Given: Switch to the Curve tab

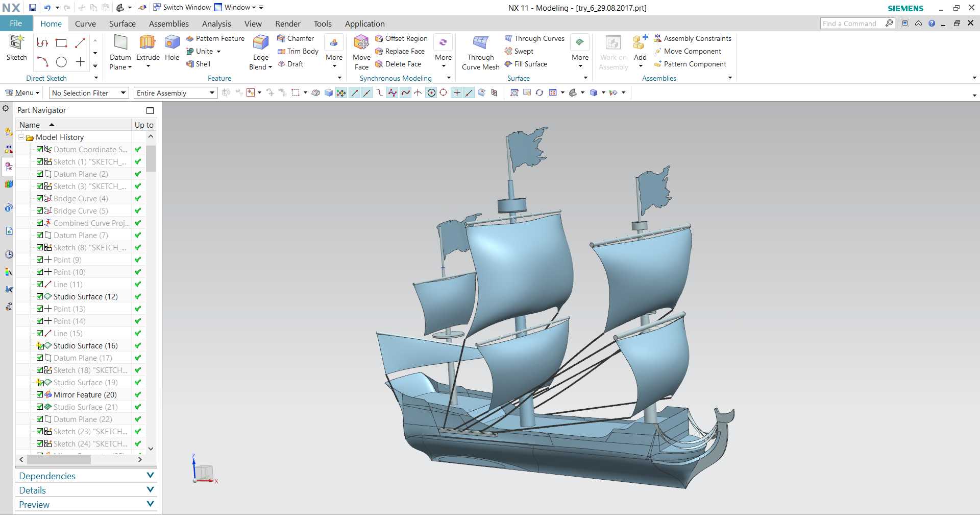Looking at the screenshot, I should 85,24.
